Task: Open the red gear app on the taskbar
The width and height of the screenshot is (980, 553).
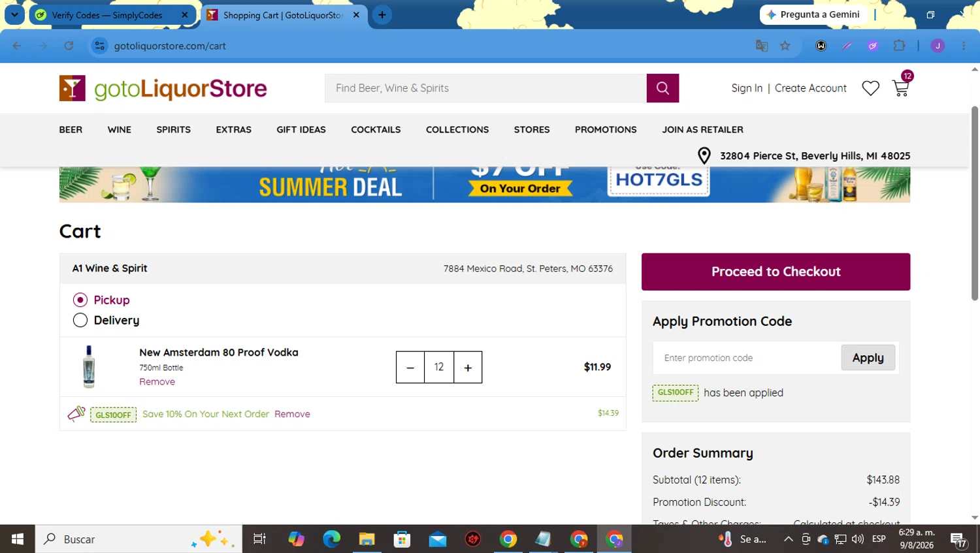Action: pyautogui.click(x=473, y=539)
